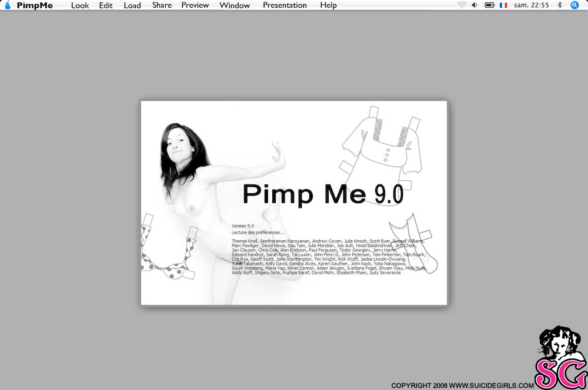Open the Load menu
The width and height of the screenshot is (588, 390).
coord(132,5)
